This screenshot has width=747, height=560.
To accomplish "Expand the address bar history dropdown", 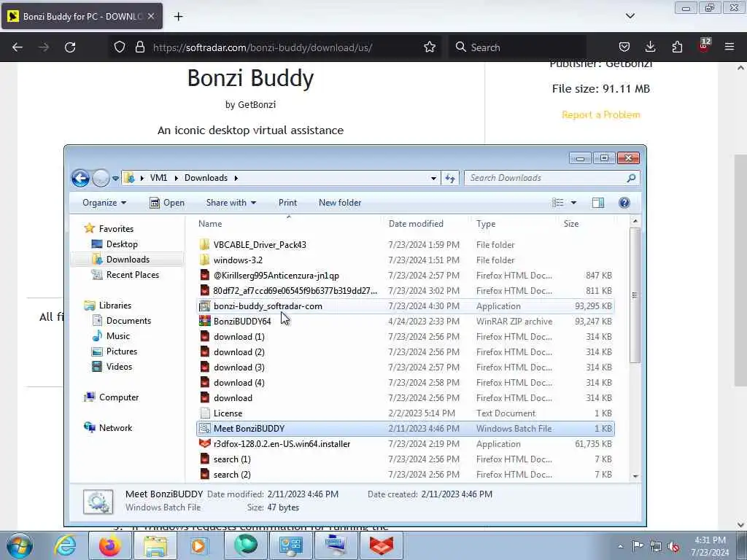I will [x=433, y=179].
